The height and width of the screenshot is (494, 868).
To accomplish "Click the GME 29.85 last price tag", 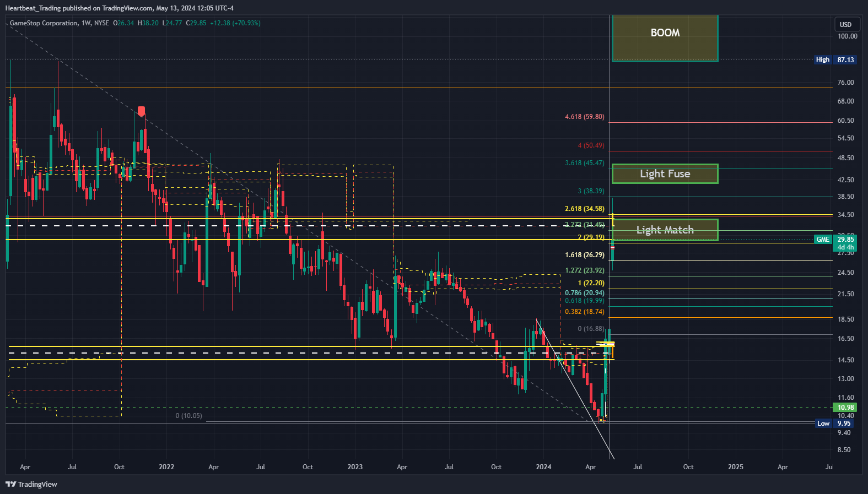I will [835, 239].
